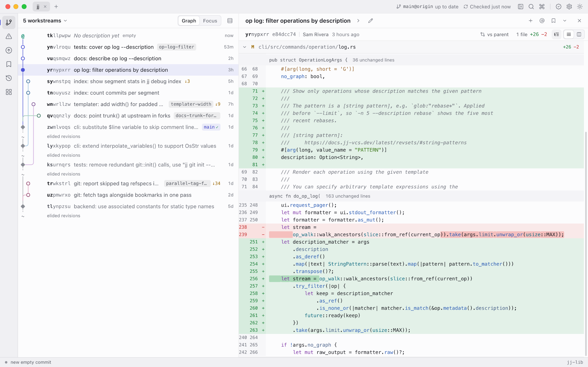Expand the commit title chevron
Viewport: 588px width, 367px height.
358,21
